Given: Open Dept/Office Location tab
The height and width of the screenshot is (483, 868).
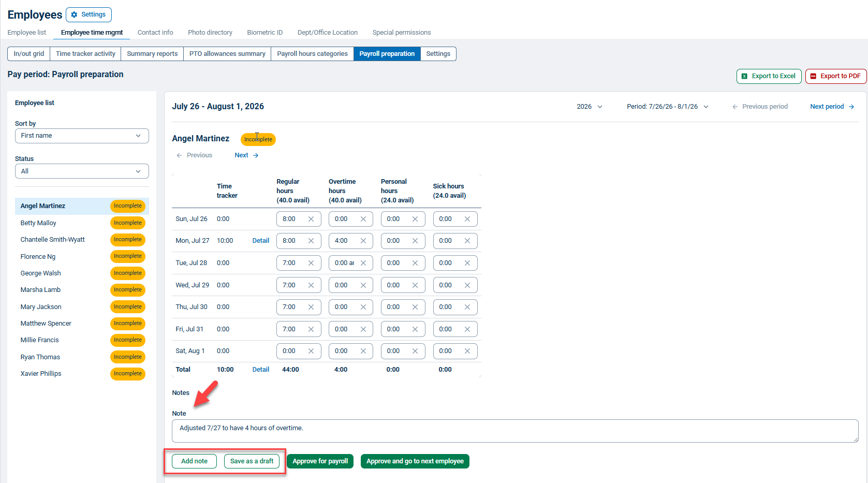Looking at the screenshot, I should (x=328, y=33).
